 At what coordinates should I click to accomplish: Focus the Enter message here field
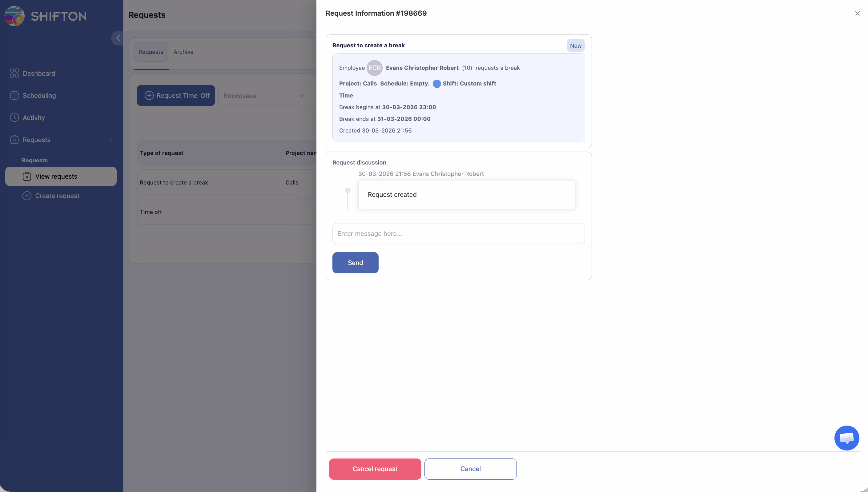pyautogui.click(x=458, y=233)
